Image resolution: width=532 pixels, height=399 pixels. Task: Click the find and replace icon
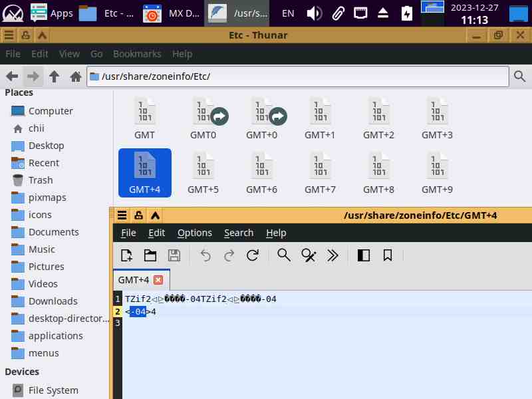click(309, 255)
